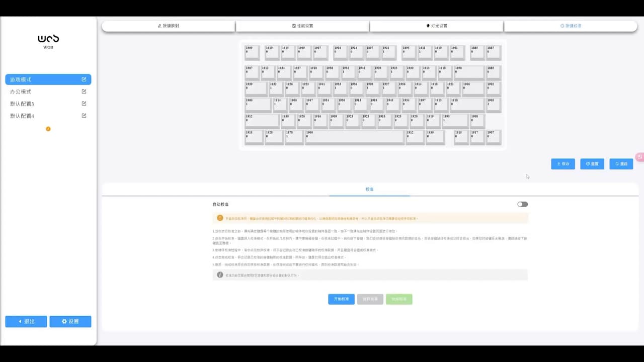
Task: Click the spacebar key on keyboard layout
Action: (x=354, y=137)
